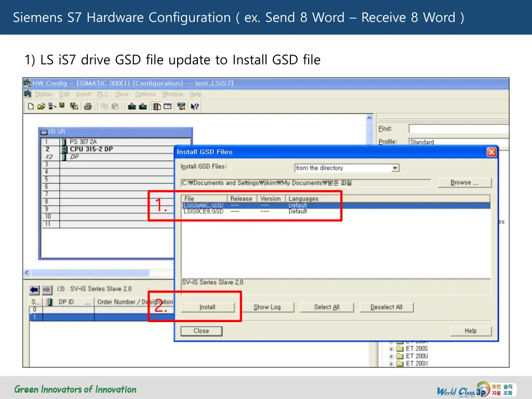532x399 pixels.
Task: Open the PLC menu
Action: coord(103,95)
